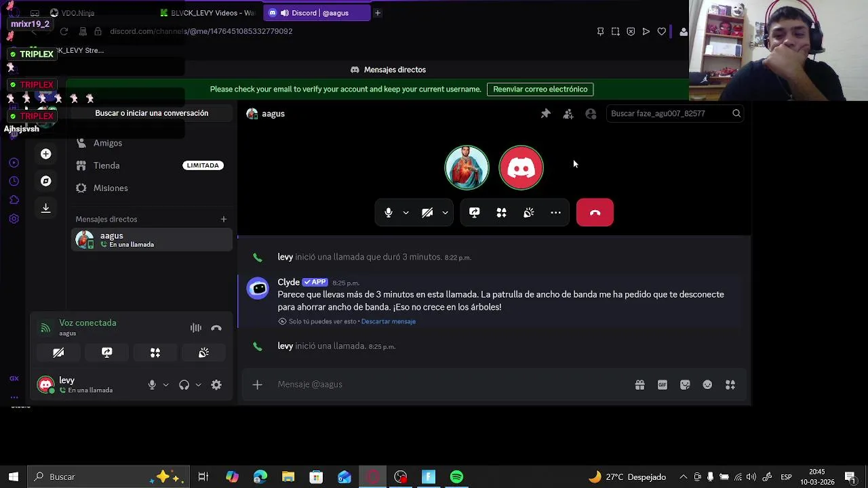Open pinned messages in the header
This screenshot has width=868, height=488.
[545, 114]
